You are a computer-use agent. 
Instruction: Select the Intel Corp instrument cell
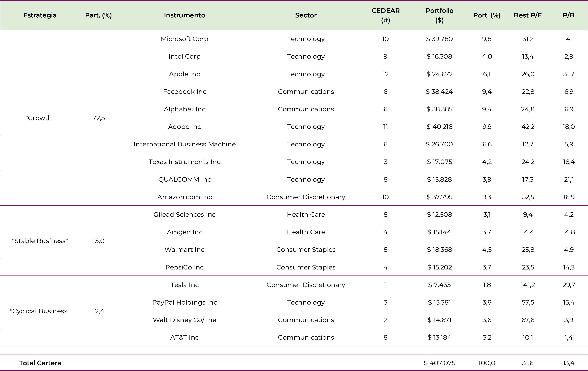click(184, 56)
